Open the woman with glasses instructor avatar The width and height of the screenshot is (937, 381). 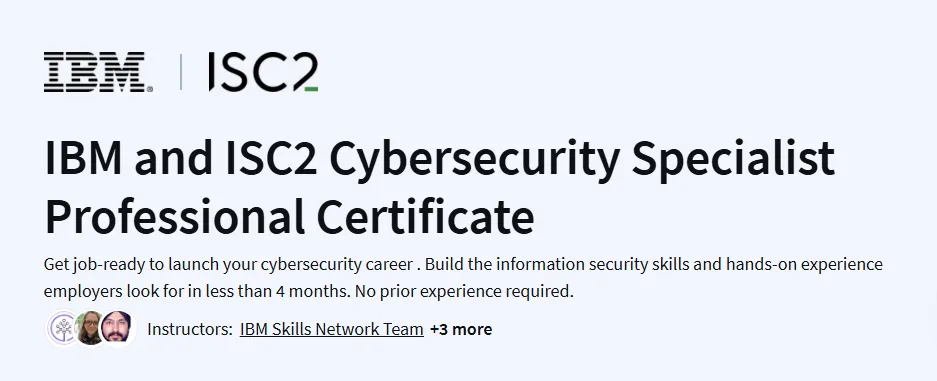pos(90,328)
